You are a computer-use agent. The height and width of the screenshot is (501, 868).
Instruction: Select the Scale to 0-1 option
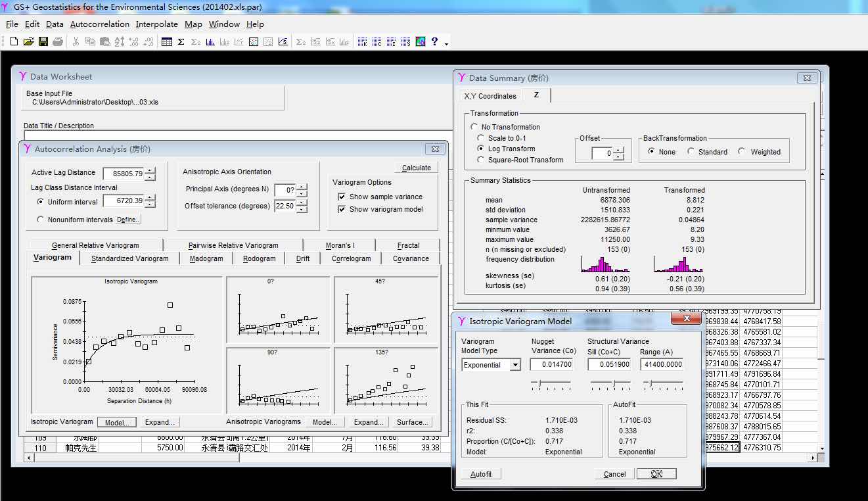(481, 138)
